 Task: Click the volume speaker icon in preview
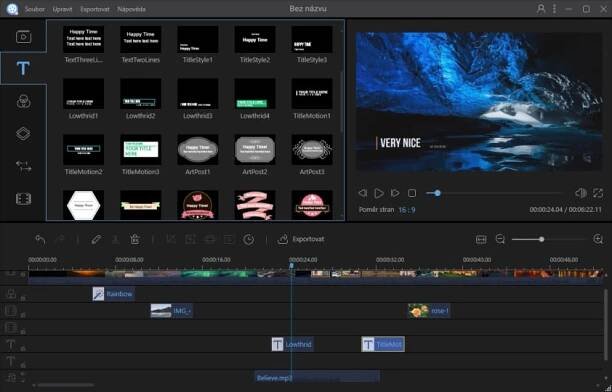point(580,193)
